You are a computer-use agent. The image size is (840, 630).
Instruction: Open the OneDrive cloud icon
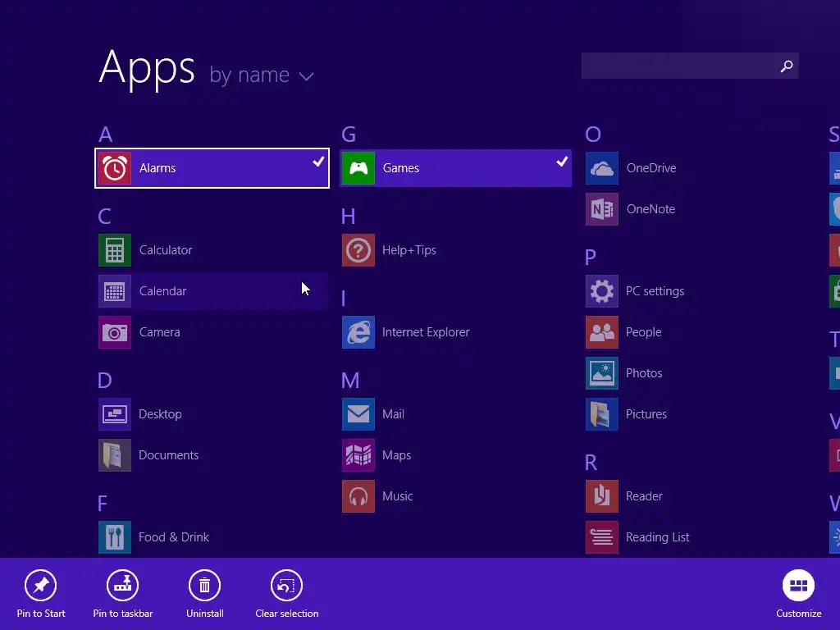tap(602, 168)
